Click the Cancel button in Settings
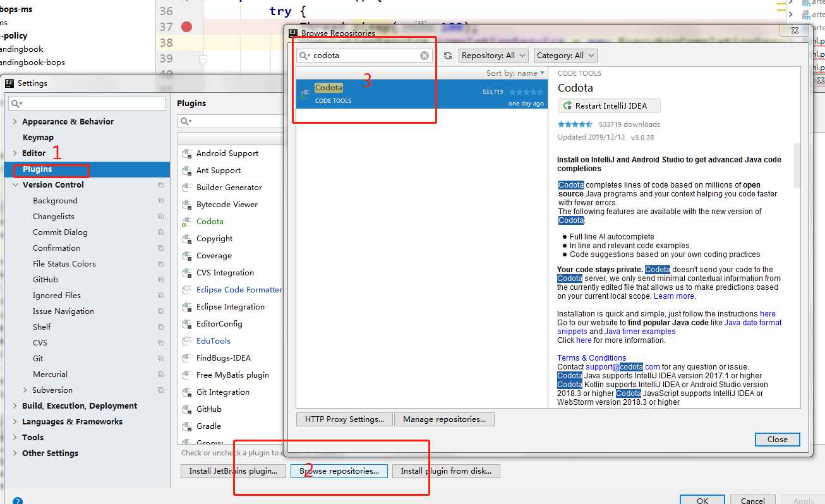The image size is (825, 504). (753, 500)
